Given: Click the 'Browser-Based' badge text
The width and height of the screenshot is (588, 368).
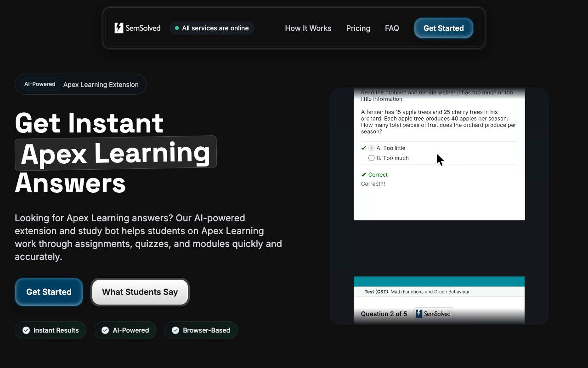Looking at the screenshot, I should tap(206, 330).
